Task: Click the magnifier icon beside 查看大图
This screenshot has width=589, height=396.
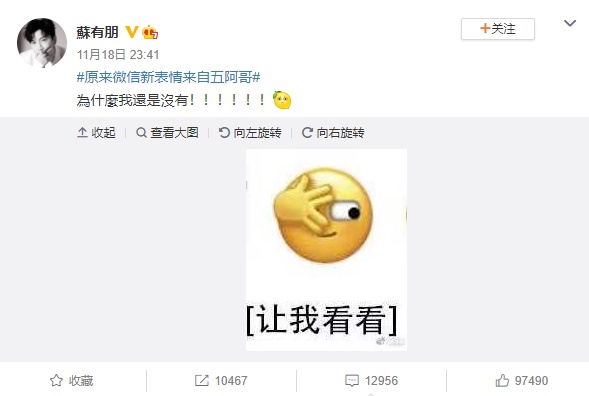Action: (141, 133)
